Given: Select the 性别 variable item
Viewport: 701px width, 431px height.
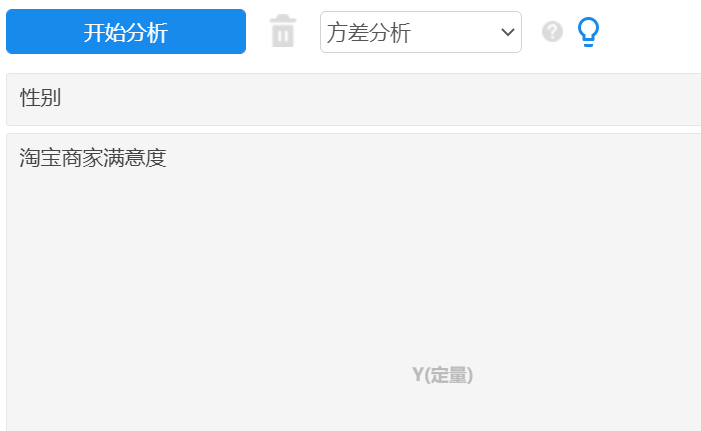Looking at the screenshot, I should tap(40, 97).
